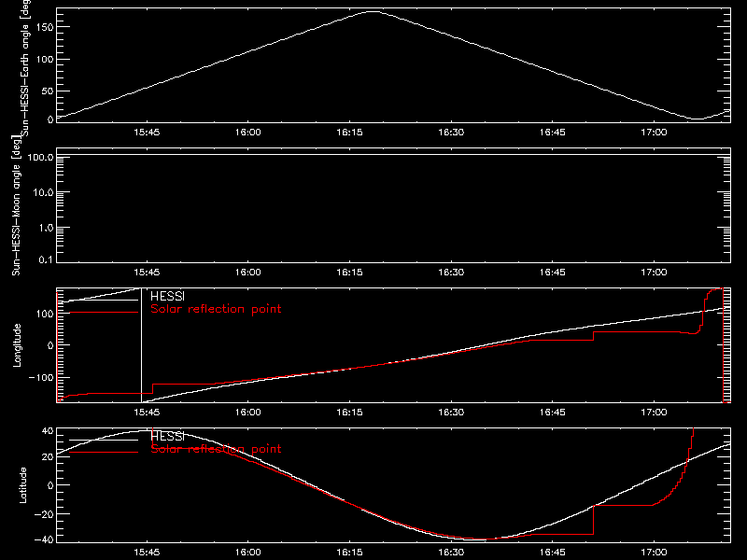
Task: Select 16:00 time label under Earth angle plot
Action: point(247,133)
